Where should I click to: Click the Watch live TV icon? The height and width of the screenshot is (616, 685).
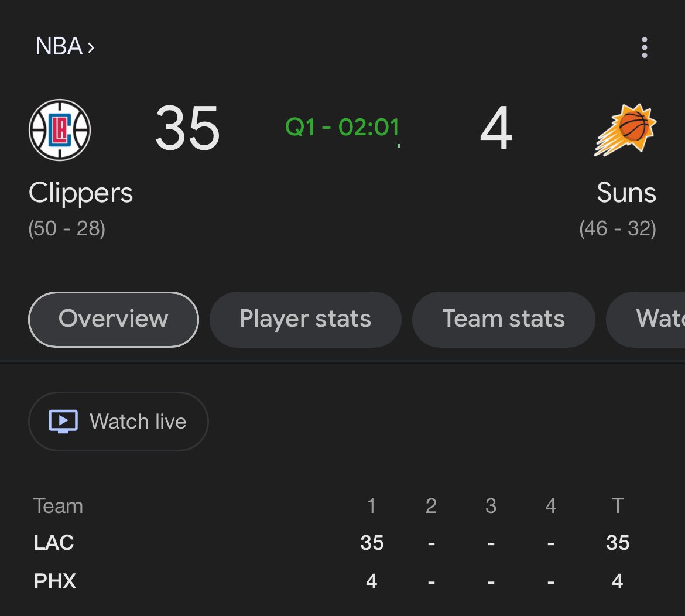(x=63, y=422)
